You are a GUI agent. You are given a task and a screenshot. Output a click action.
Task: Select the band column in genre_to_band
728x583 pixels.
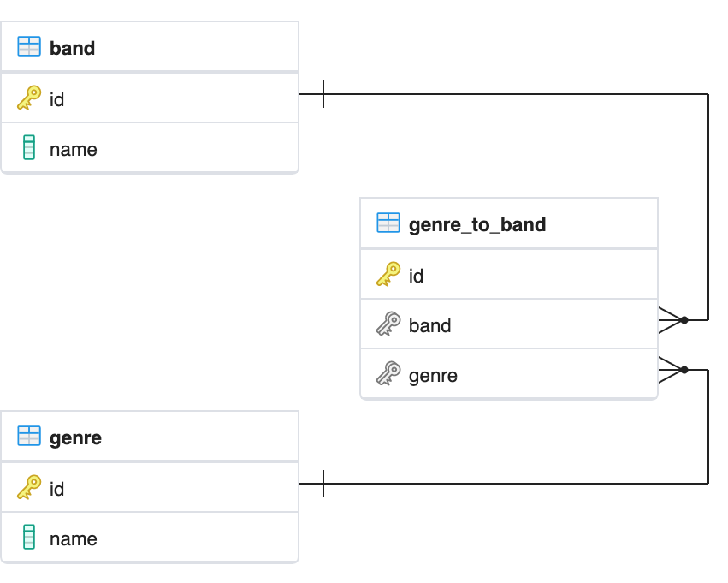click(x=509, y=324)
